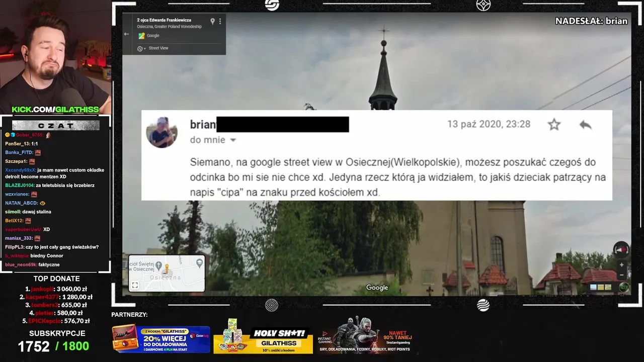Click chat username 'NATAN_ABCD'
This screenshot has height=362, width=644.
21,203
